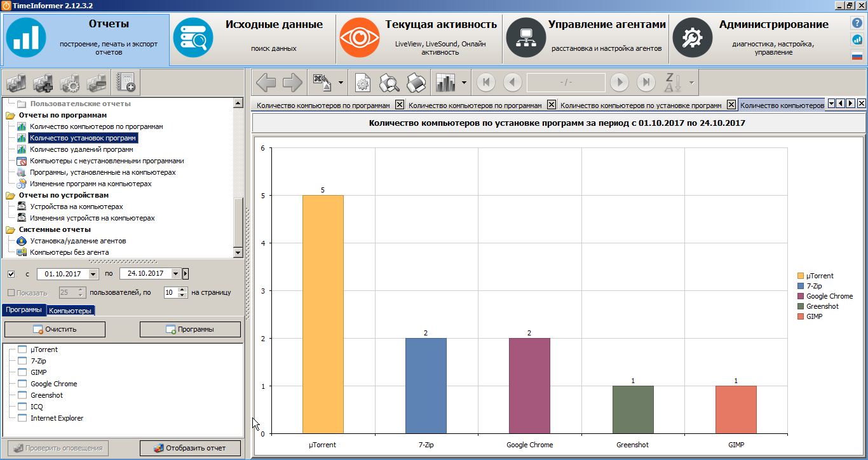Switch to the 'Количество компьютеров по установке программ' report tab
868x460 pixels.
[x=641, y=105]
